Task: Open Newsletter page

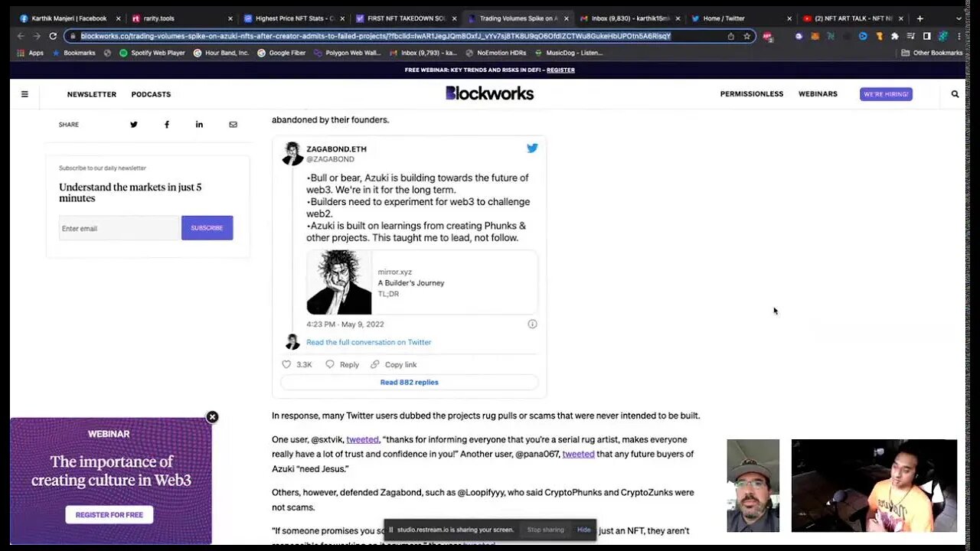Action: pyautogui.click(x=92, y=94)
